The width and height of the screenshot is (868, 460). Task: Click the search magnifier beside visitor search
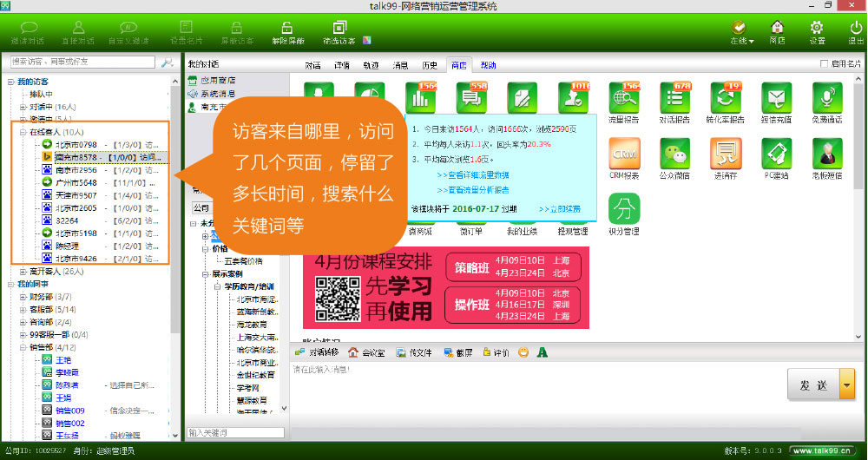click(167, 62)
